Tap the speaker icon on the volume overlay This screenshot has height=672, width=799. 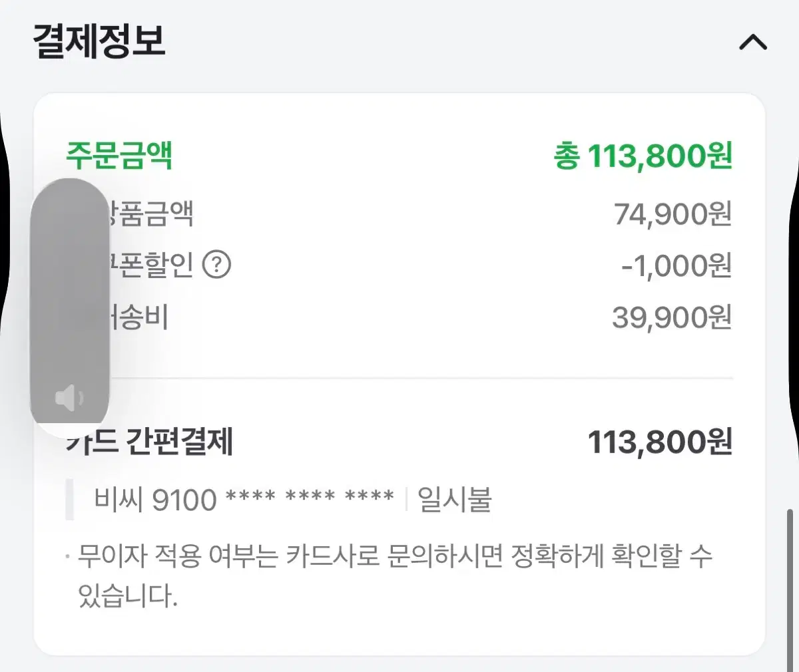[69, 398]
